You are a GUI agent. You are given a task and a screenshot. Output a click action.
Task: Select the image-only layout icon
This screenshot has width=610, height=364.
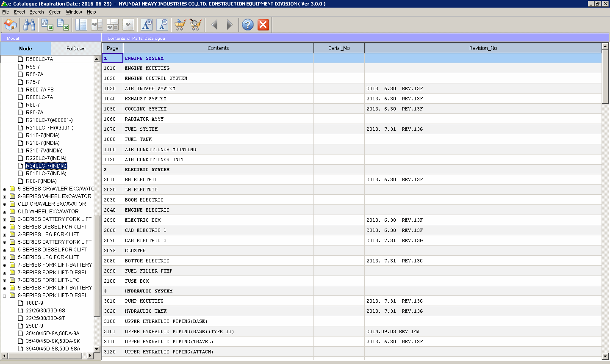pyautogui.click(x=128, y=25)
